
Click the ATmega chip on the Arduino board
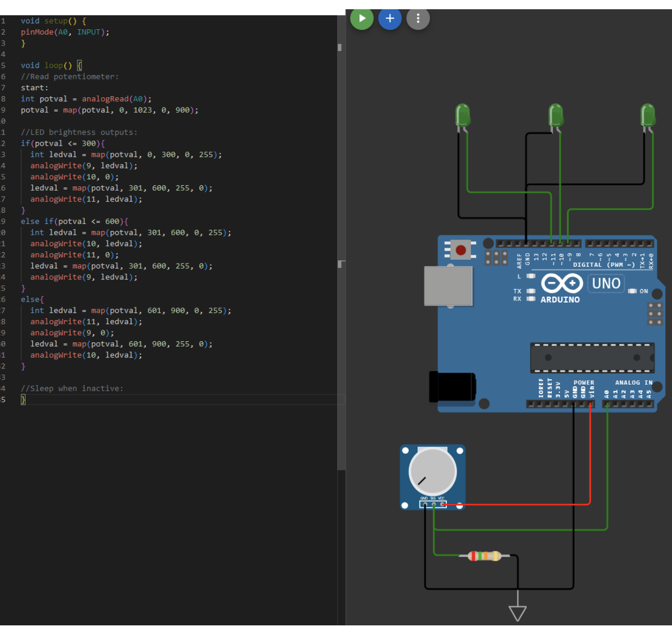pos(592,358)
